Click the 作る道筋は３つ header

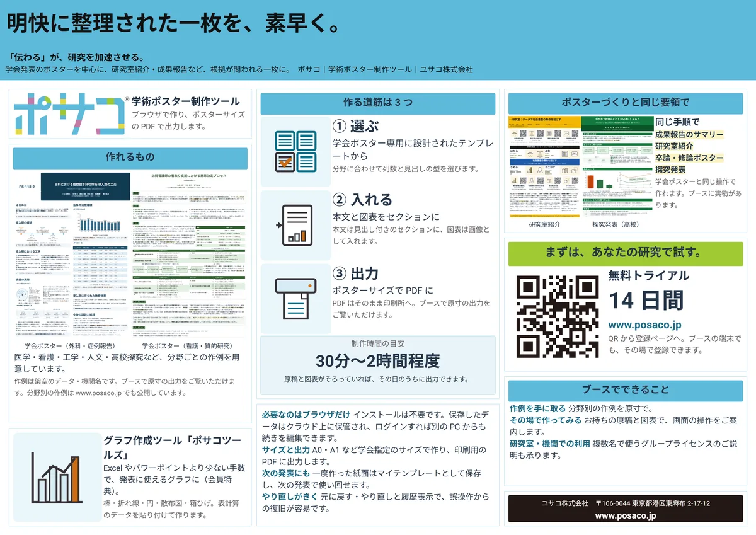[x=378, y=103]
